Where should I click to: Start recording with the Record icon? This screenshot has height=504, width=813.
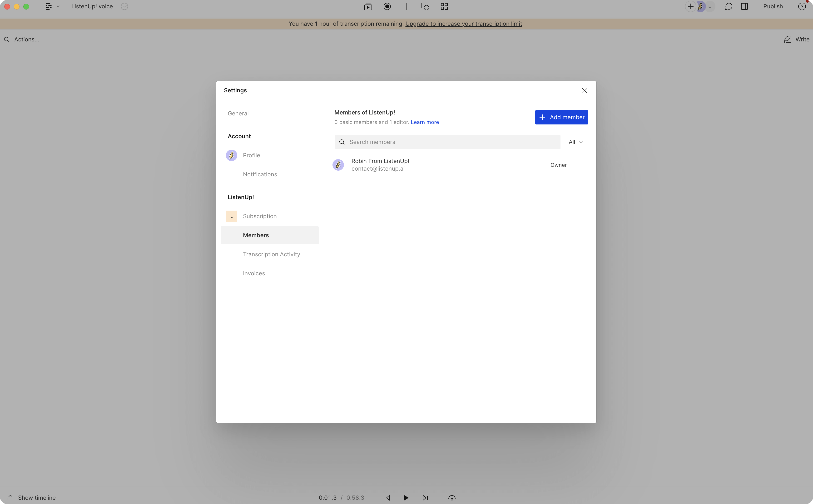(x=387, y=6)
